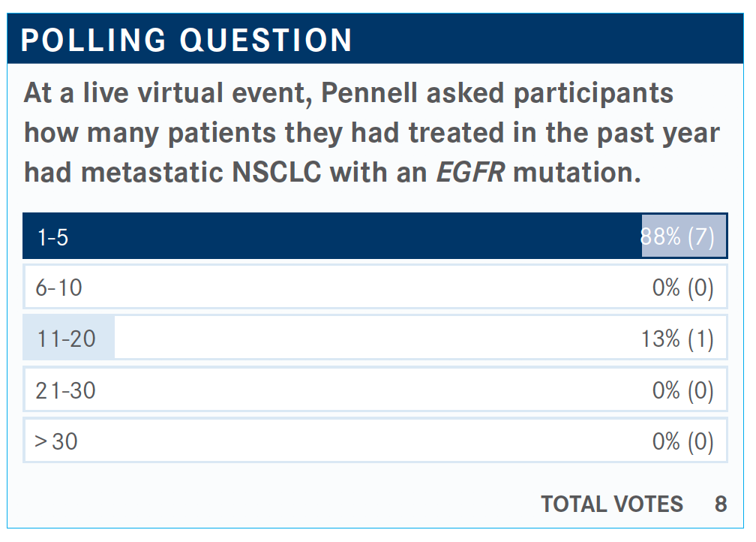Select the "1-5" poll option
This screenshot has width=756, height=542.
pos(52,237)
